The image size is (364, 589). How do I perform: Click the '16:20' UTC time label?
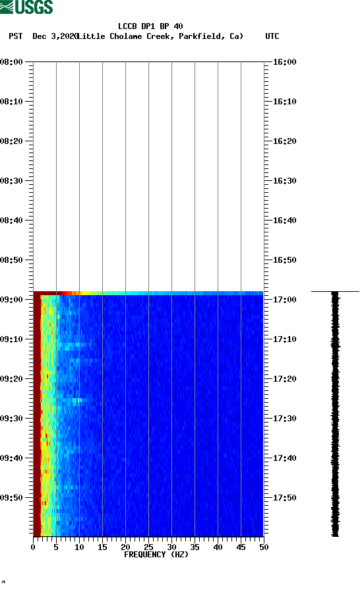pos(285,141)
